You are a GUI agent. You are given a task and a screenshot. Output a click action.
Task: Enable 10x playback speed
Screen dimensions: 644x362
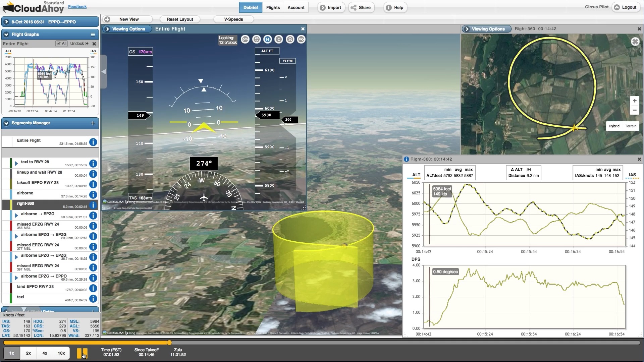click(x=61, y=353)
